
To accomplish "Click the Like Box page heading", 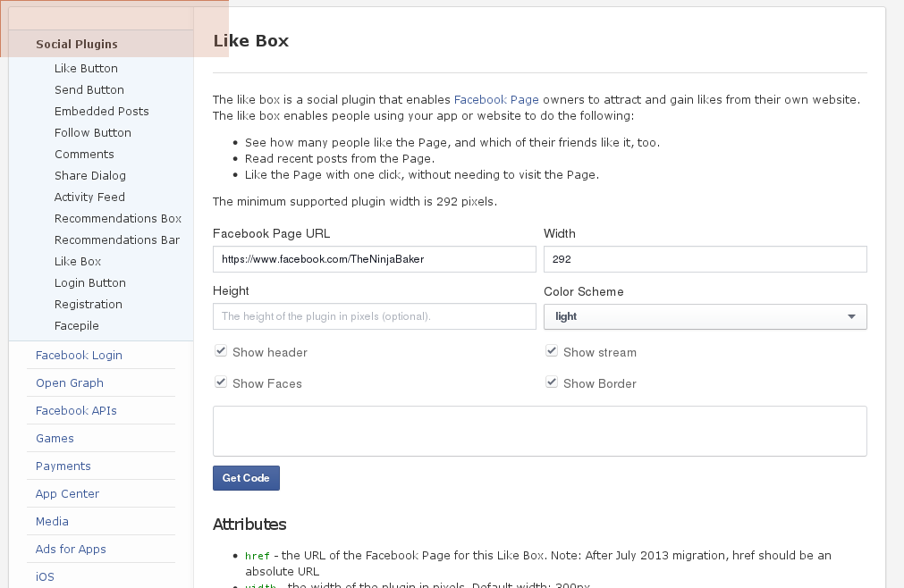I will click(250, 41).
